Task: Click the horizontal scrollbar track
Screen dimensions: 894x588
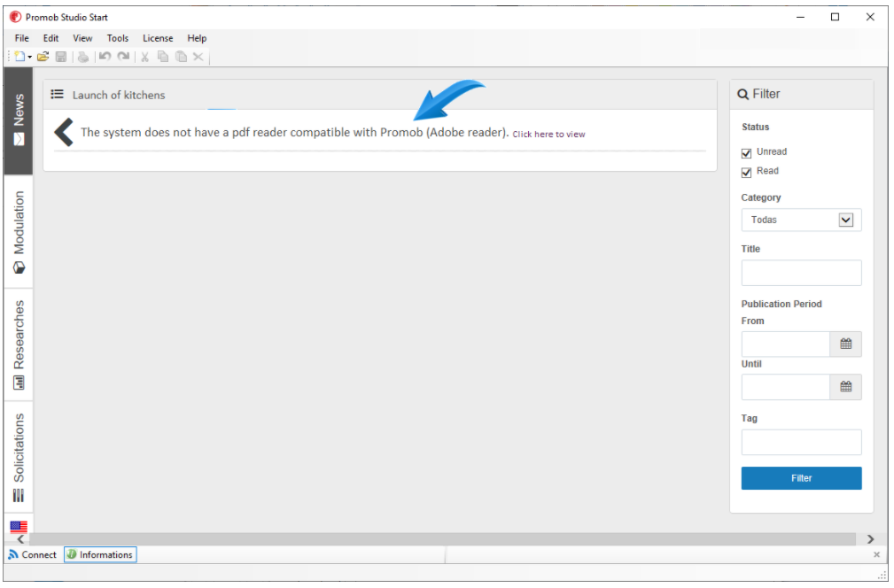Action: (442, 539)
